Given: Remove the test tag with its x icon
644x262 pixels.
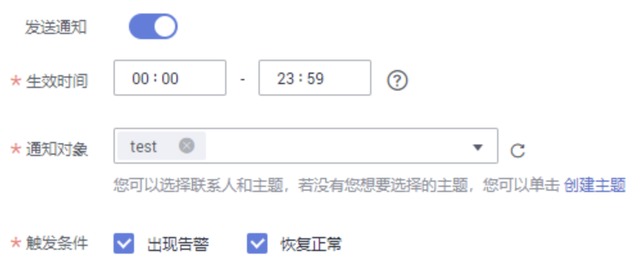Looking at the screenshot, I should [187, 146].
